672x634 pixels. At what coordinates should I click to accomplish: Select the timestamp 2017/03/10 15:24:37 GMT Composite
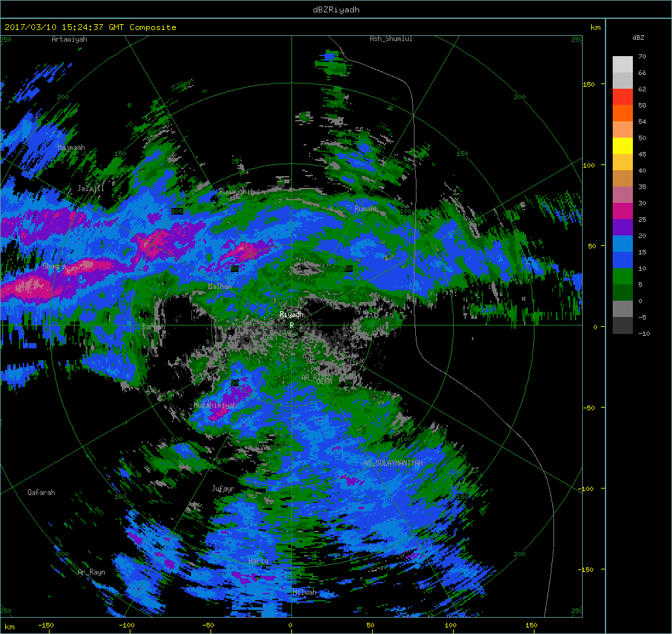point(91,27)
